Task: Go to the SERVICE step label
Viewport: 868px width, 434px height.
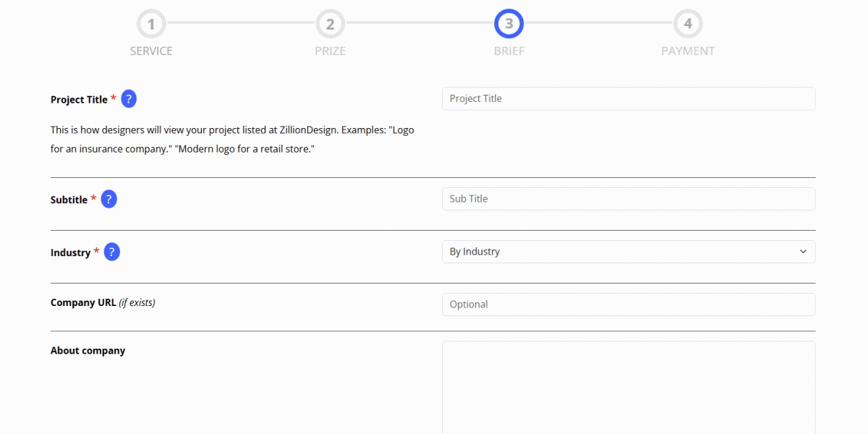Action: coord(151,51)
